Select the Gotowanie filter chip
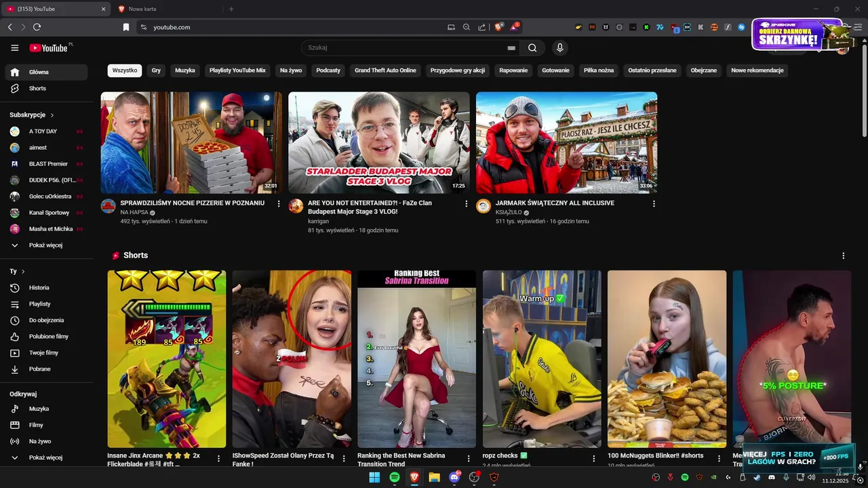 click(x=555, y=70)
